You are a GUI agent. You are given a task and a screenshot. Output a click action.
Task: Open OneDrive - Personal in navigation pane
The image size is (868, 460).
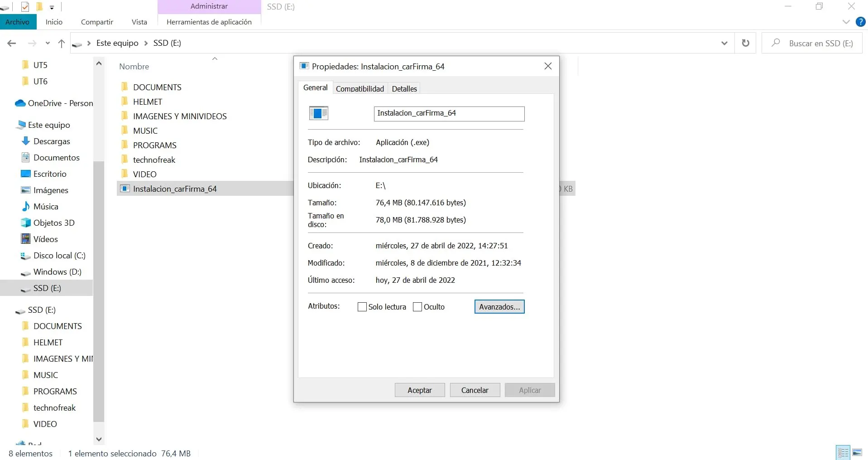pyautogui.click(x=54, y=103)
